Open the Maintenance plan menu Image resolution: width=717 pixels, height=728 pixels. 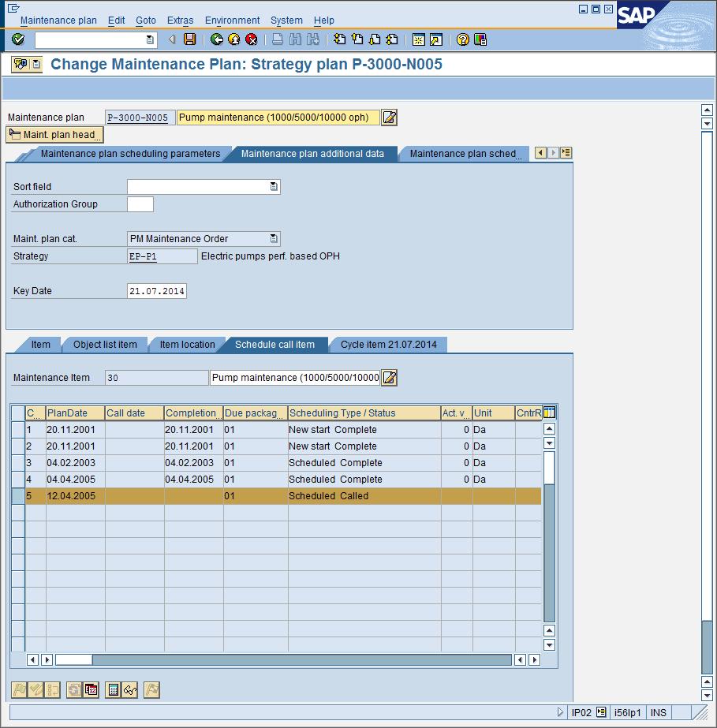click(x=58, y=21)
